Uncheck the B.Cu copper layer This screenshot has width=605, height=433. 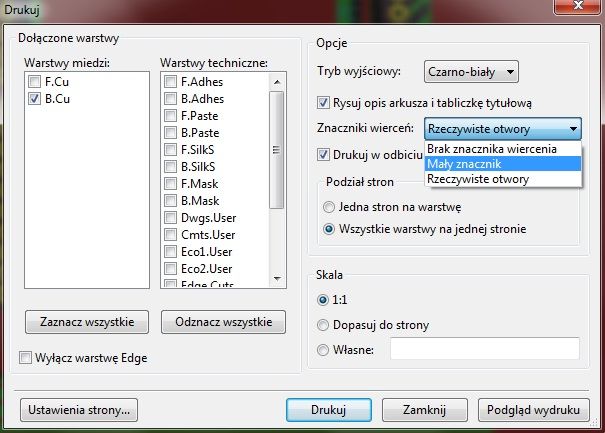point(34,99)
